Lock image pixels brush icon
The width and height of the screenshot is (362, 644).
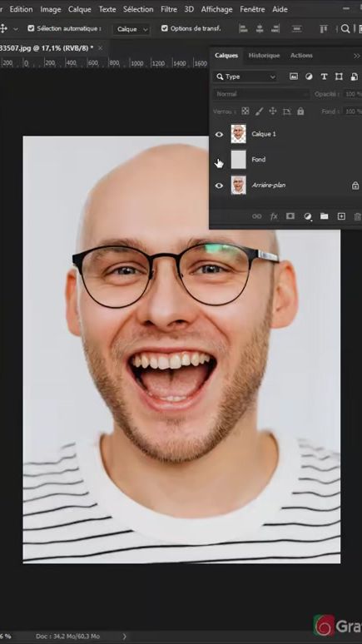(260, 111)
